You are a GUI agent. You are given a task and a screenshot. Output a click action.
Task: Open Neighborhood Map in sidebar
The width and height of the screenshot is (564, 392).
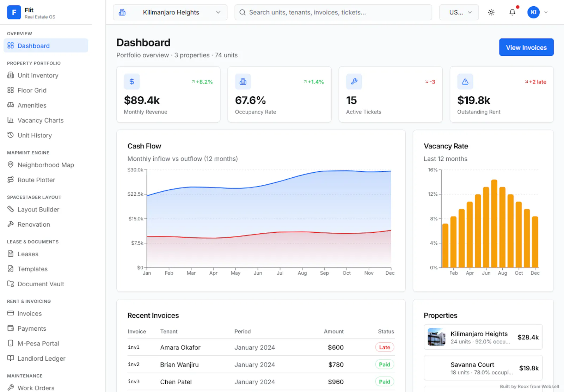46,165
